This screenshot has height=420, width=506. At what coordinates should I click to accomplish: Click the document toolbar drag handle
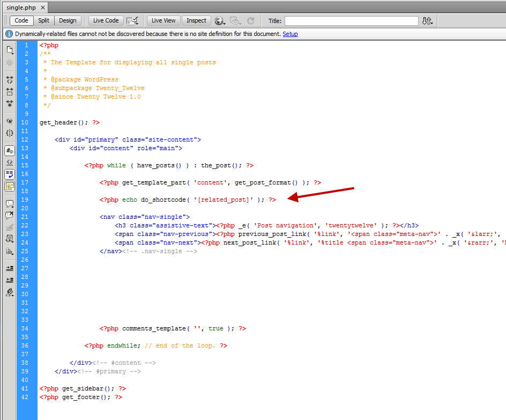point(6,21)
